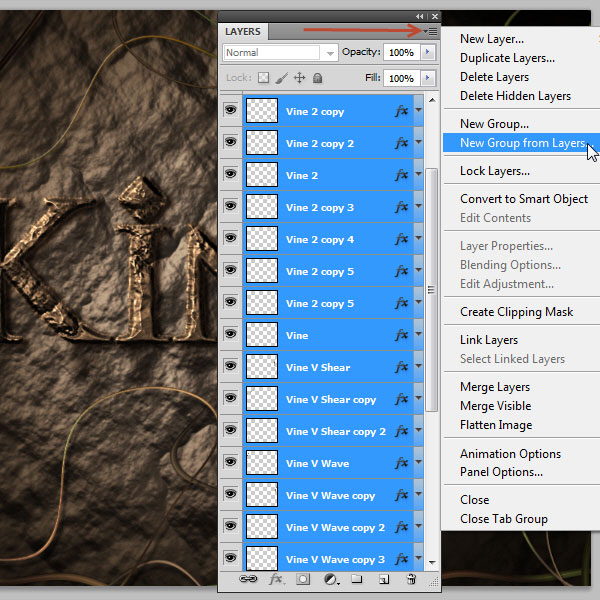Open the Normal blend mode dropdown
This screenshot has height=600, width=600.
[x=280, y=52]
